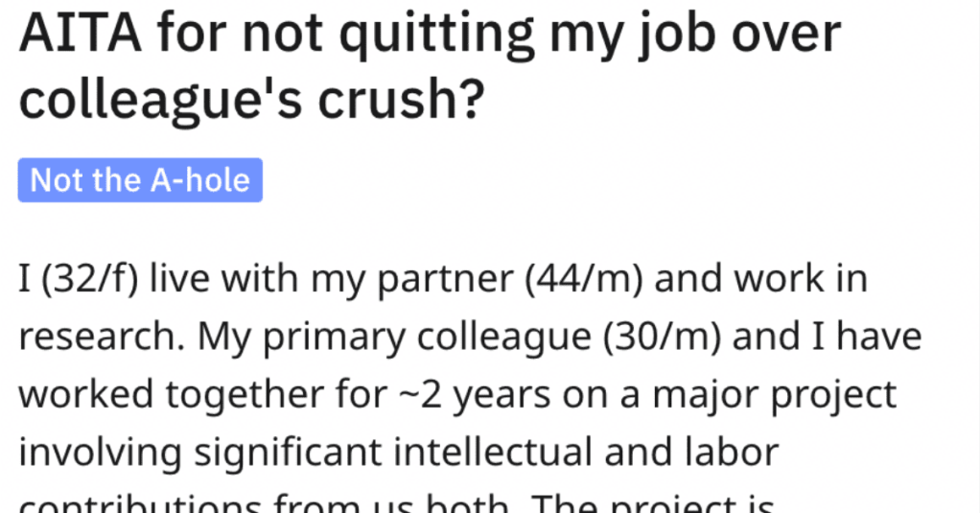This screenshot has width=980, height=513.
Task: Select the '(32/f)' age tag in post body
Action: (89, 278)
